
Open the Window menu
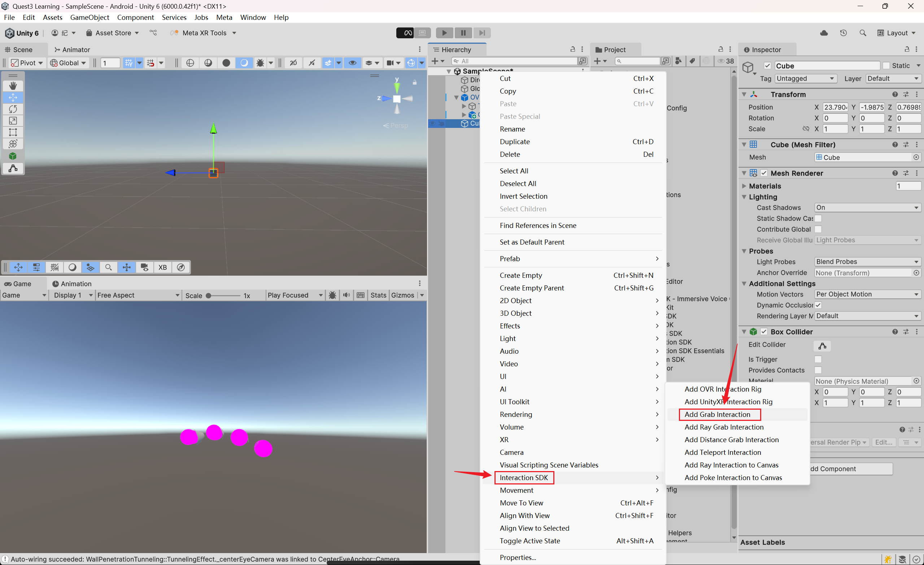(253, 18)
